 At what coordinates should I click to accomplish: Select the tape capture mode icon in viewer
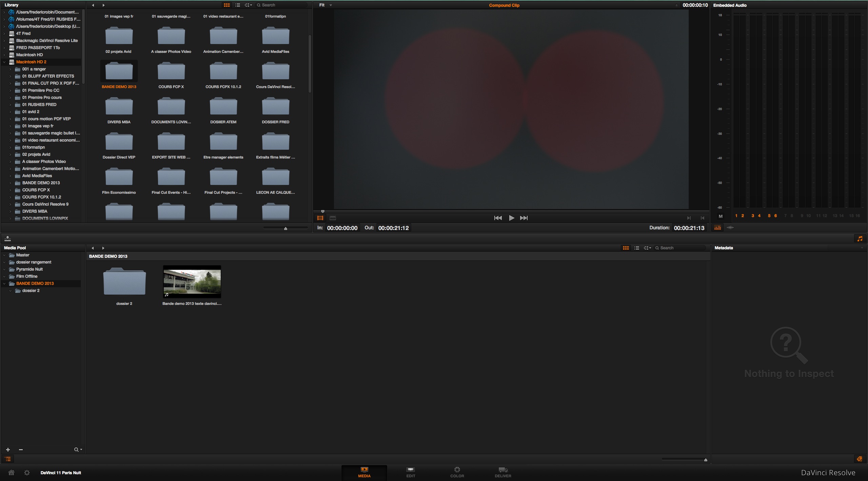tap(333, 218)
